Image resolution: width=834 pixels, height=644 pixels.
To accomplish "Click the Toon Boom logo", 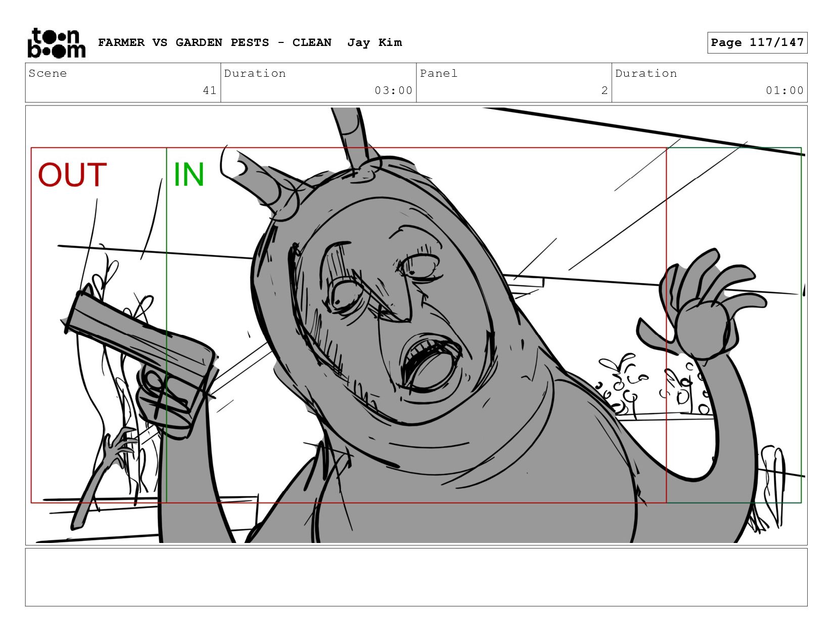I will tap(56, 43).
